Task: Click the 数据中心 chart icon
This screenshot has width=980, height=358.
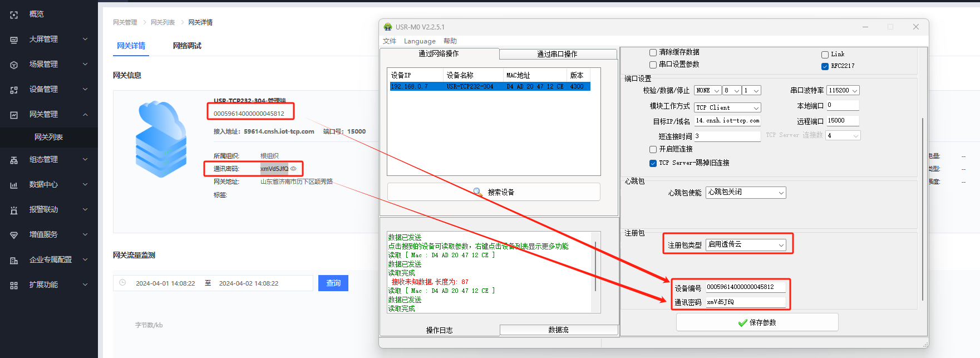Action: tap(14, 185)
